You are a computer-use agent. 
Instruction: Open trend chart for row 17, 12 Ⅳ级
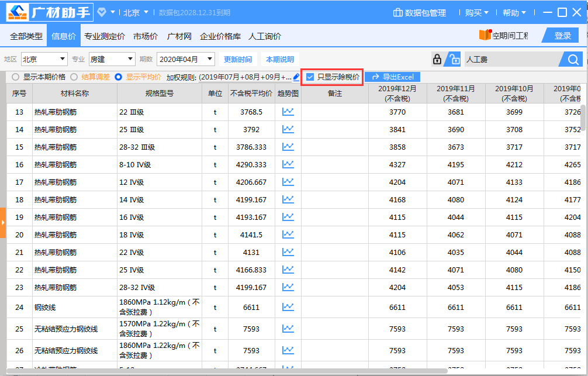tap(288, 182)
